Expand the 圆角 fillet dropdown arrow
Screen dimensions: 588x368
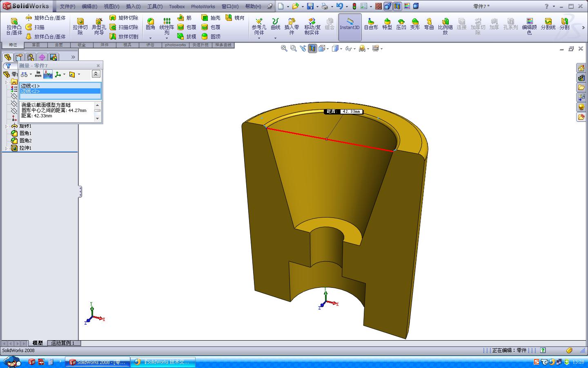150,38
